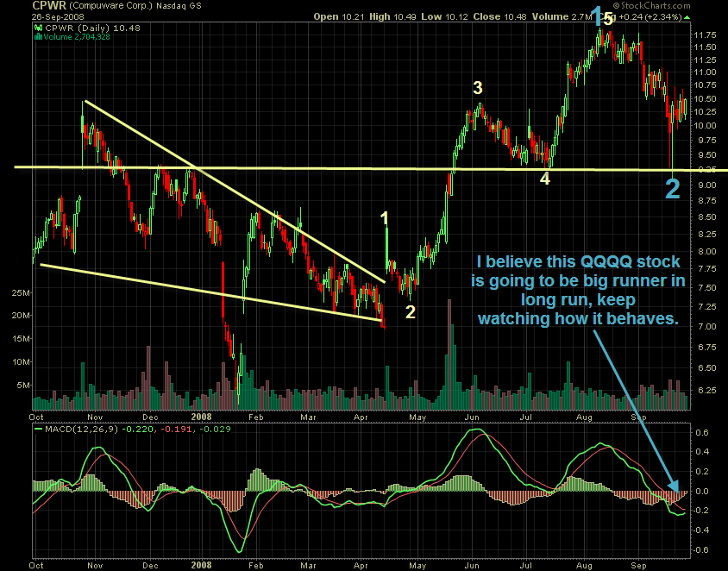Click the 26-Sep-2008 date label

coord(58,17)
